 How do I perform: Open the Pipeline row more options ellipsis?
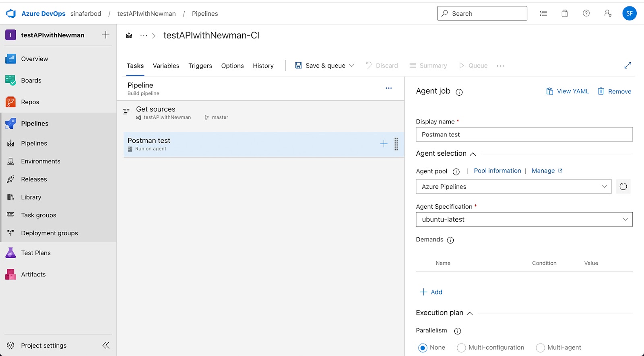pos(389,88)
